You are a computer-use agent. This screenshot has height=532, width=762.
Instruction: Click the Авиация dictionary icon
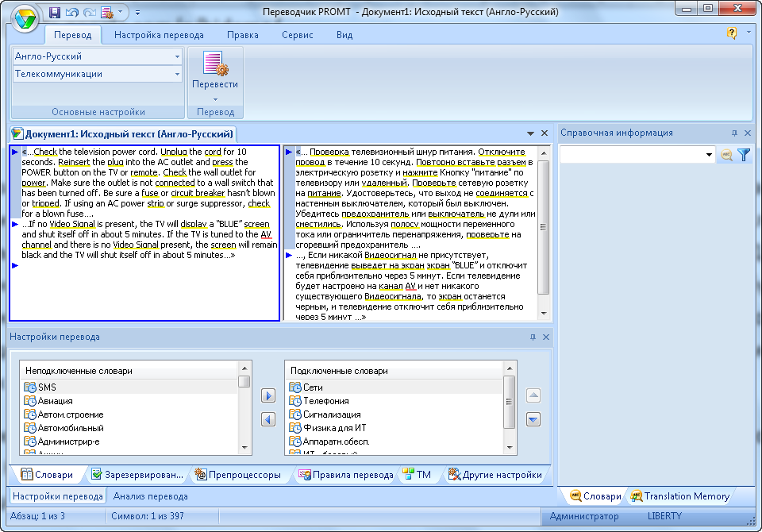click(30, 401)
